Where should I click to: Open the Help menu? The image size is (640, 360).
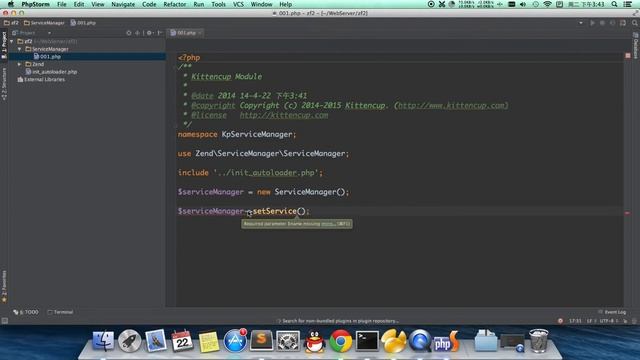coord(285,4)
